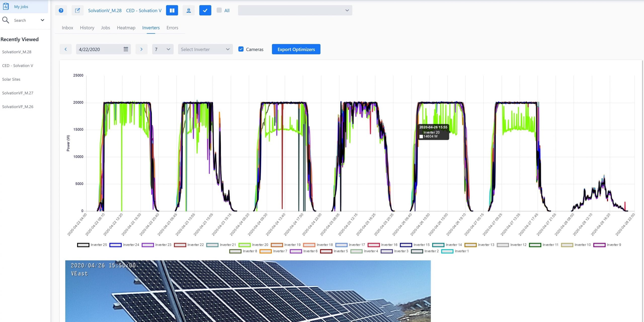Pause live updating with the pause icon
The image size is (644, 322).
click(172, 10)
